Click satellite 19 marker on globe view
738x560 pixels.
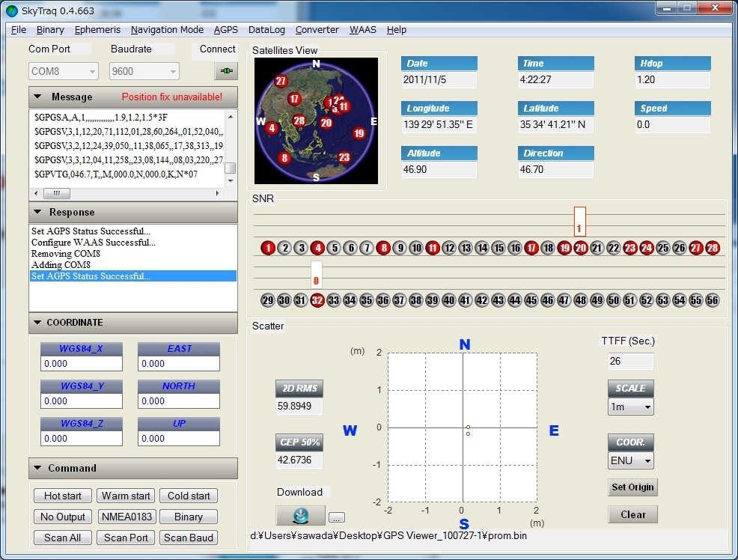coord(359,133)
